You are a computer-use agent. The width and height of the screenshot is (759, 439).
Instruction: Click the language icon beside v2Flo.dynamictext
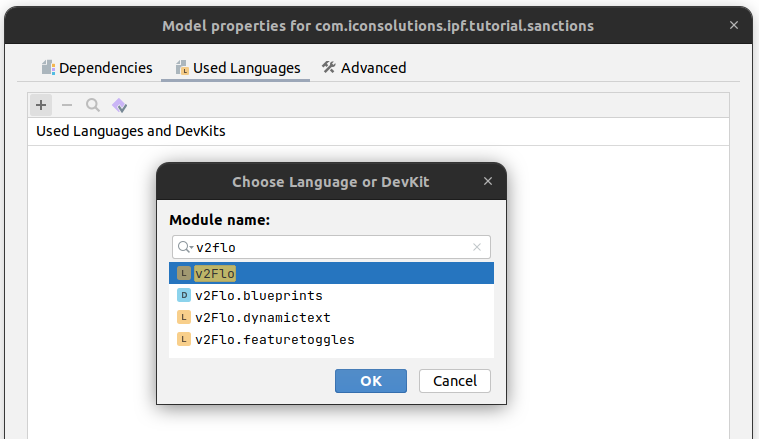(x=184, y=317)
